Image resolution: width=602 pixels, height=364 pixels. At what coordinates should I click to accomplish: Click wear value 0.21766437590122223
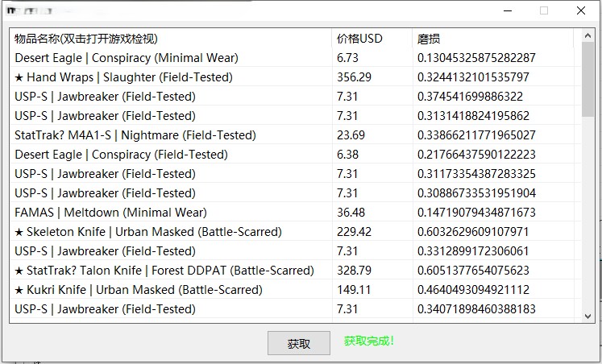476,155
